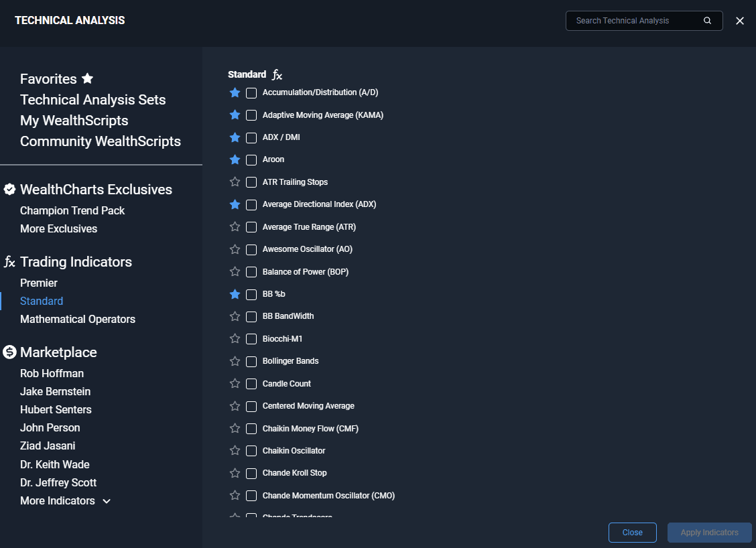Check Balance of Power (BOP) checkbox
This screenshot has height=548, width=756.
click(x=251, y=272)
